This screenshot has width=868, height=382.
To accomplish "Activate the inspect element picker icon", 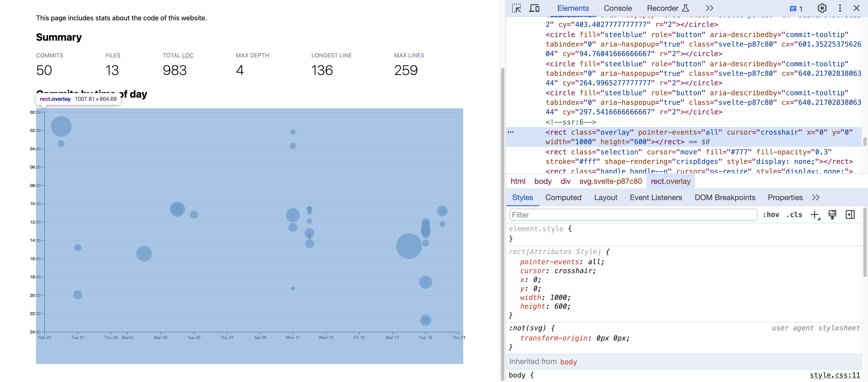I will click(516, 8).
